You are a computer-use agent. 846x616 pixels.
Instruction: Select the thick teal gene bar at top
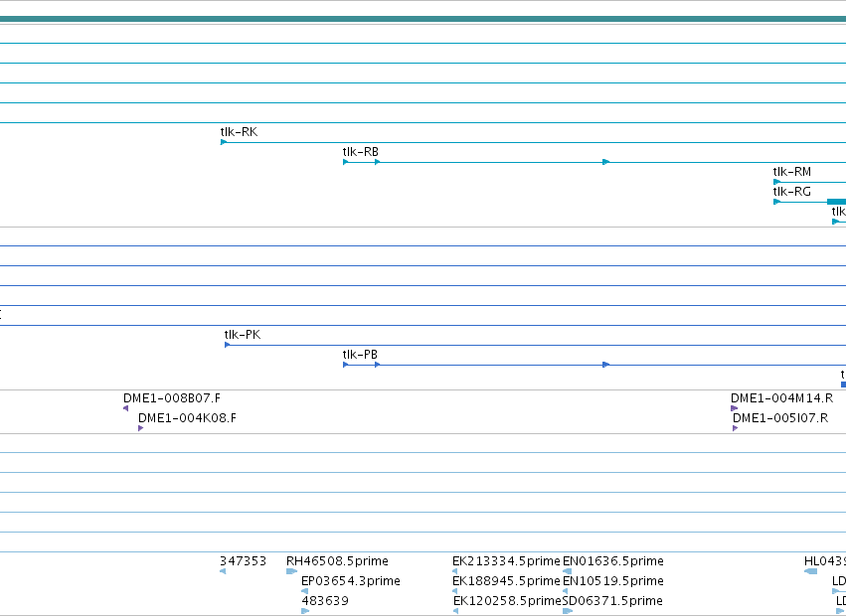pyautogui.click(x=423, y=20)
